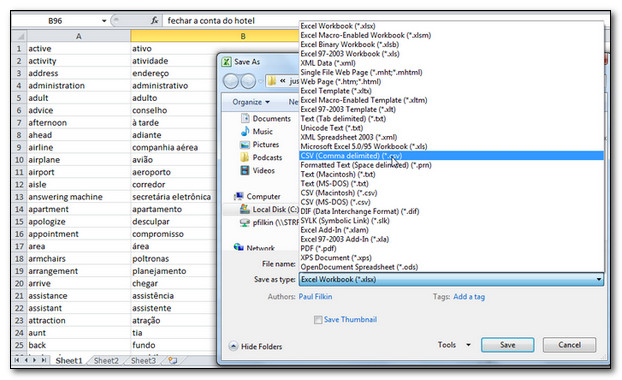Select column B header
Image resolution: width=622 pixels, height=380 pixels.
(x=243, y=36)
